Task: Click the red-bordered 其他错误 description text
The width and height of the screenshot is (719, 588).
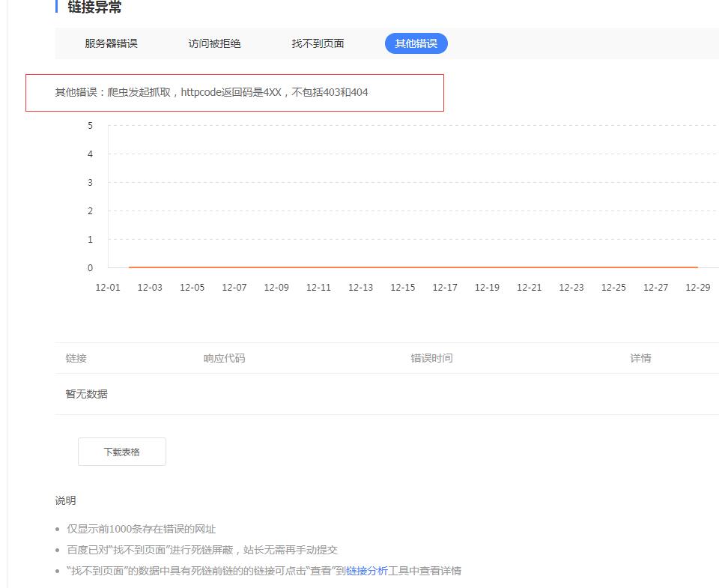Action: point(211,93)
